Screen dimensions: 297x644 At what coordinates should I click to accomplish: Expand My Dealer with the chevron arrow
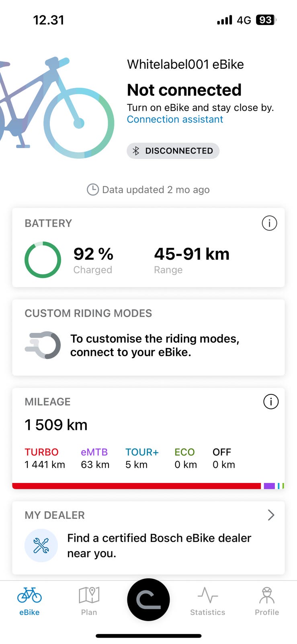(x=271, y=515)
